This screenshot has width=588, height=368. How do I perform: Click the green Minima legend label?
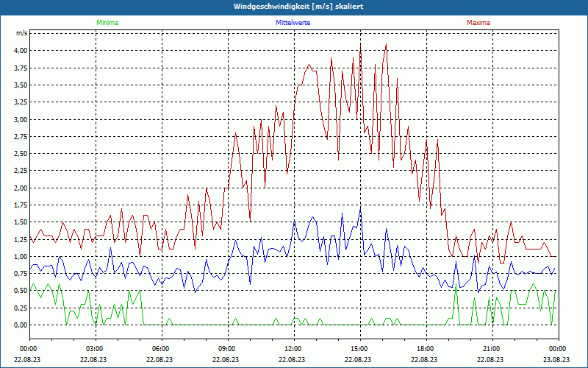pyautogui.click(x=107, y=23)
